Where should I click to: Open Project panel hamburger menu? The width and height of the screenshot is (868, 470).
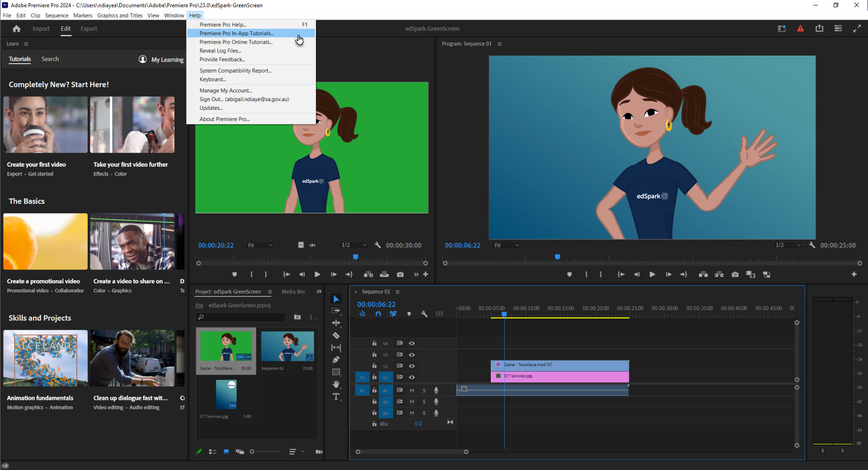[270, 292]
